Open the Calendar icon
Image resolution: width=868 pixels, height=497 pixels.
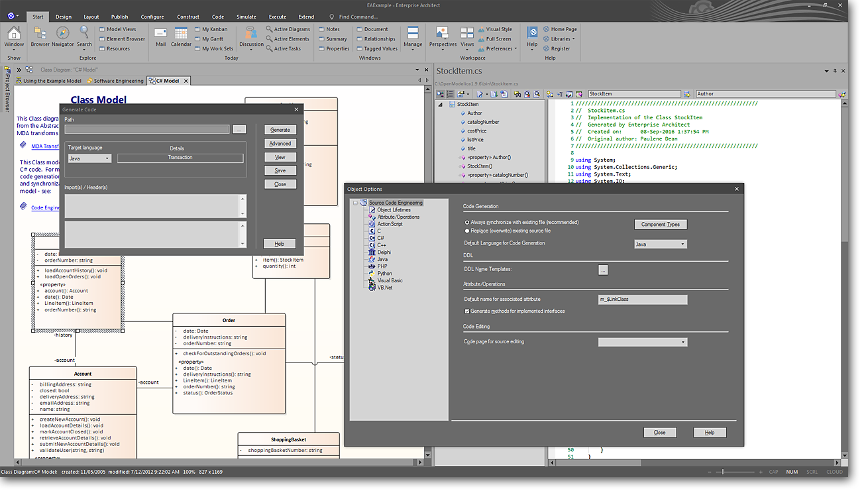click(181, 33)
